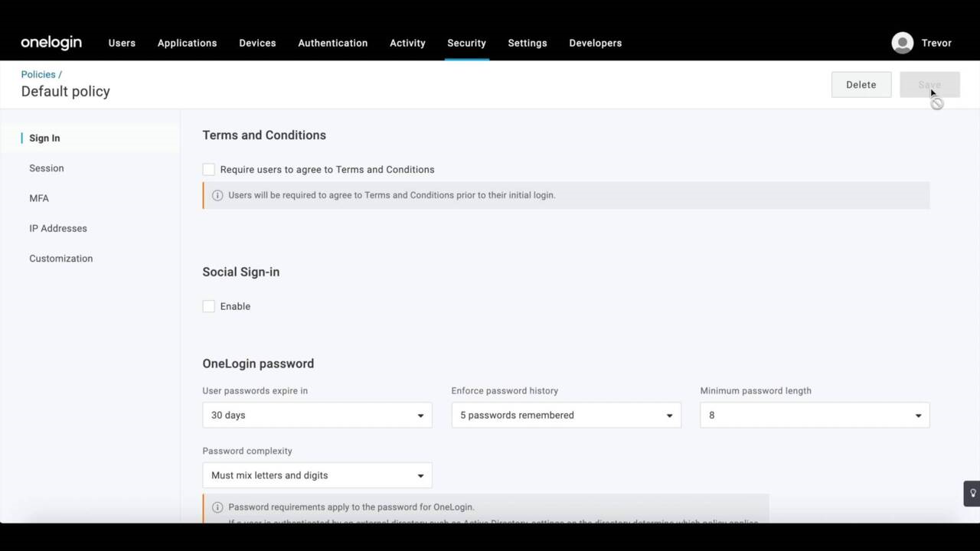Click info icon beside Terms and Conditions notice
This screenshot has width=980, height=551.
pyautogui.click(x=217, y=195)
